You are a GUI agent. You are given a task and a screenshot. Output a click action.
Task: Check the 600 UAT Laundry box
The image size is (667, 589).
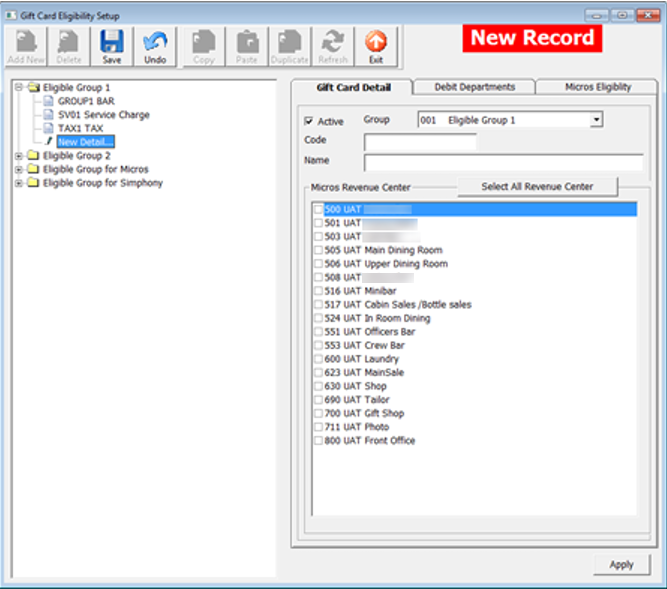[318, 359]
